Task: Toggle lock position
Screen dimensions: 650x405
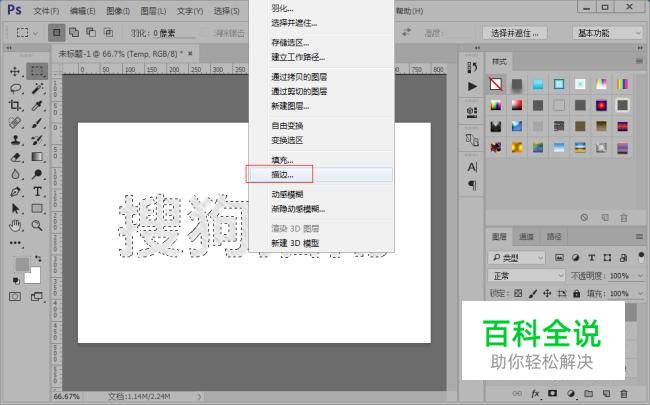Action: (x=547, y=293)
